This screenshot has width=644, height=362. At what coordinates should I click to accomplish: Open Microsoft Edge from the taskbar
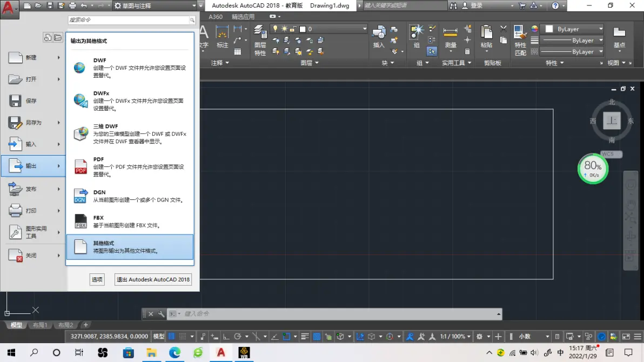tap(175, 353)
